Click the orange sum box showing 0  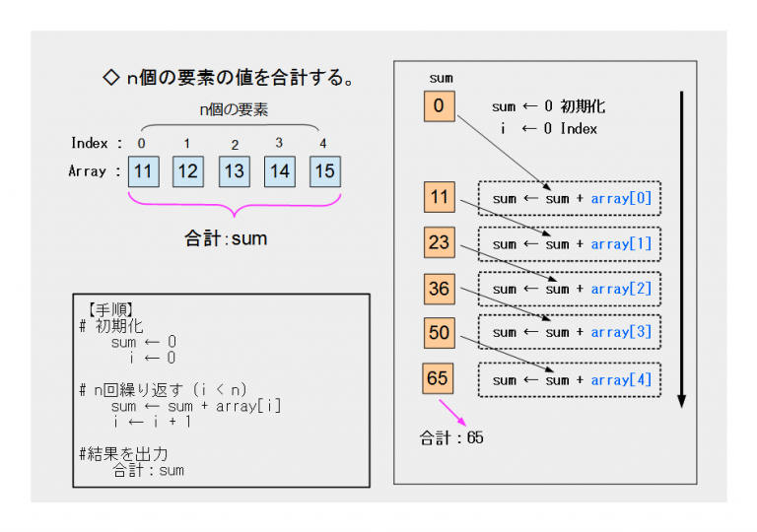pos(439,105)
